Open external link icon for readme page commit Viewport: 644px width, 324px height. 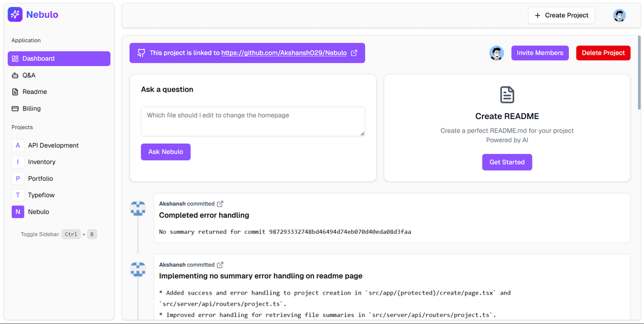[x=220, y=265]
